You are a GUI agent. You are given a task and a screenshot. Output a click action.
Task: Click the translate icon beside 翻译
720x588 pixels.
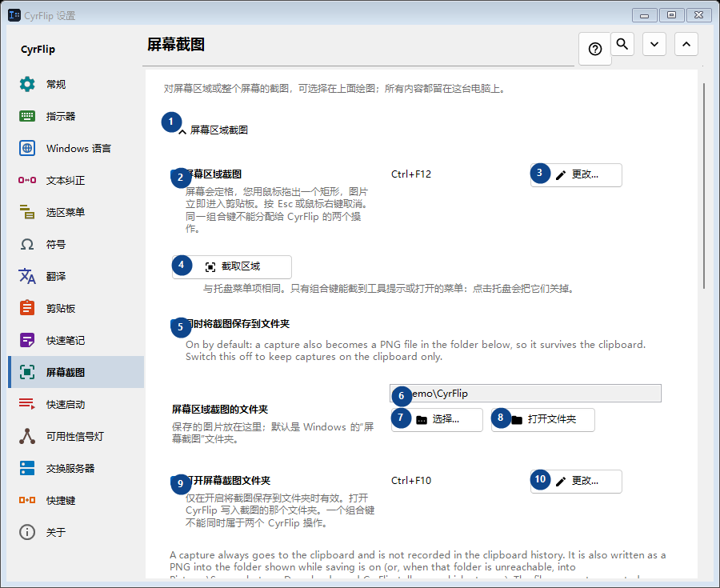pyautogui.click(x=27, y=276)
